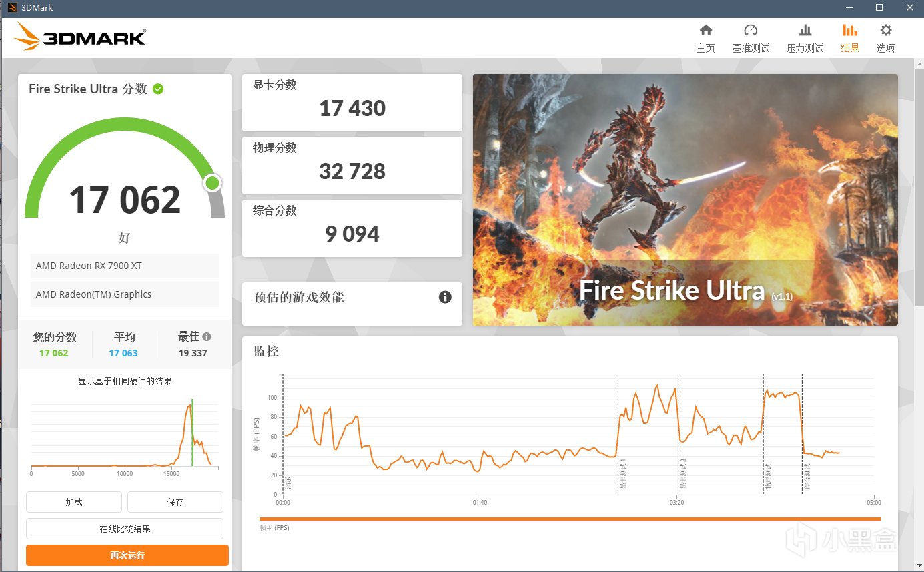Image resolution: width=924 pixels, height=572 pixels.
Task: Click the 预估的游戏效能 panel title
Action: point(299,298)
